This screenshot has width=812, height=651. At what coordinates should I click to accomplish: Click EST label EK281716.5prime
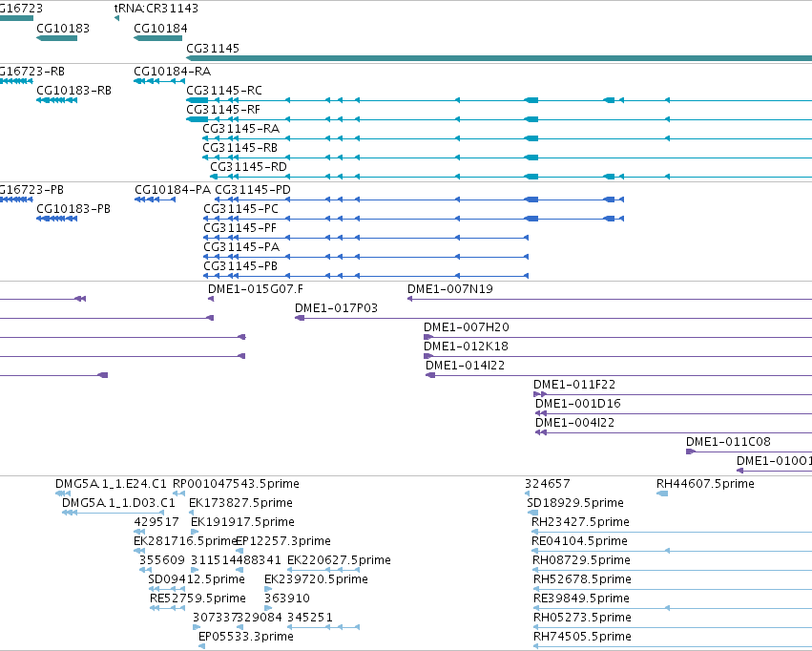[x=184, y=541]
